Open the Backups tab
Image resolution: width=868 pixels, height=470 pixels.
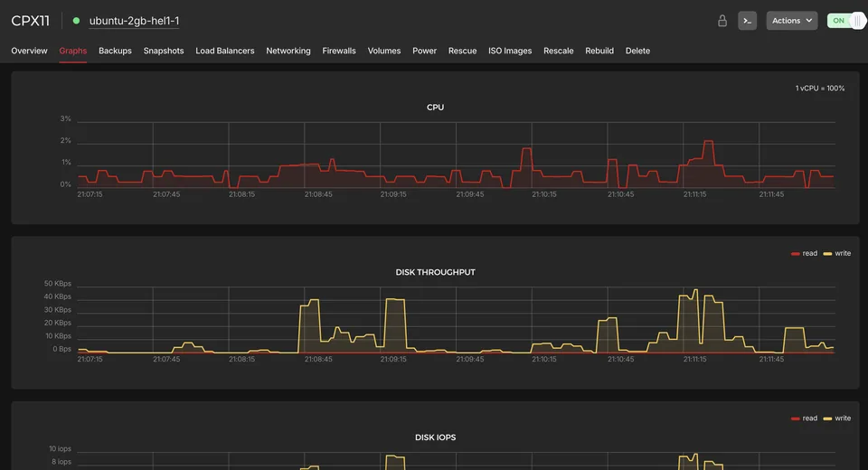(x=115, y=51)
